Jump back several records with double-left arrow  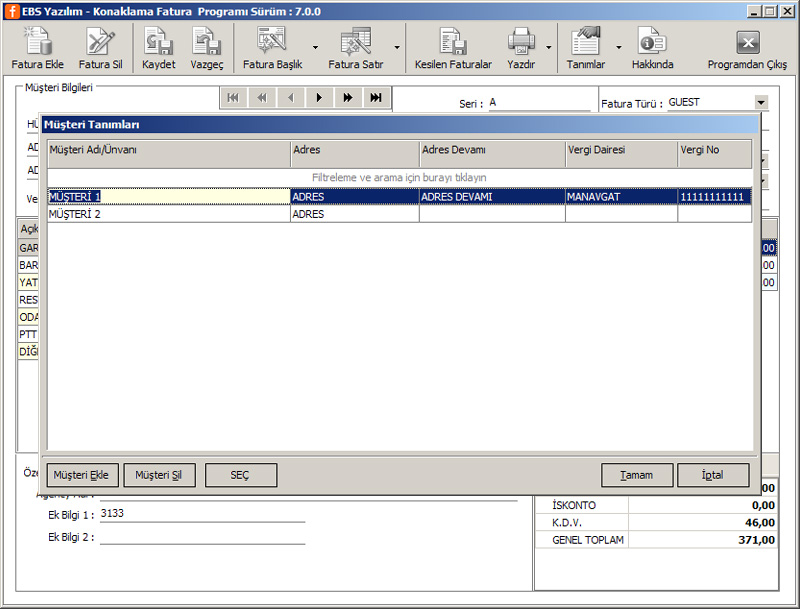pos(262,97)
